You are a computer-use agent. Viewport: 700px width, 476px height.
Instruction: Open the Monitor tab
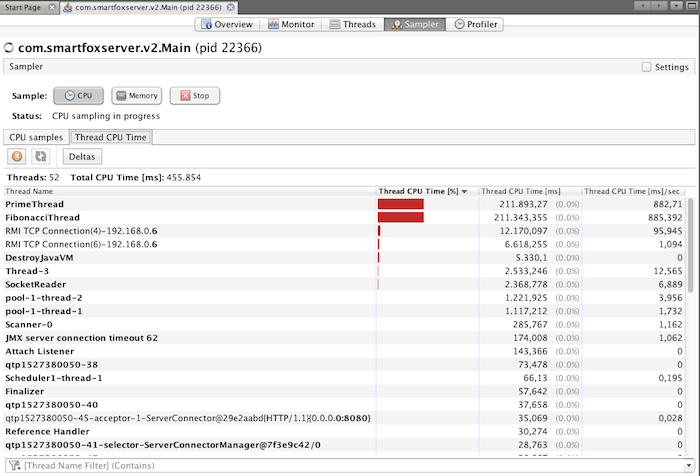tap(291, 24)
